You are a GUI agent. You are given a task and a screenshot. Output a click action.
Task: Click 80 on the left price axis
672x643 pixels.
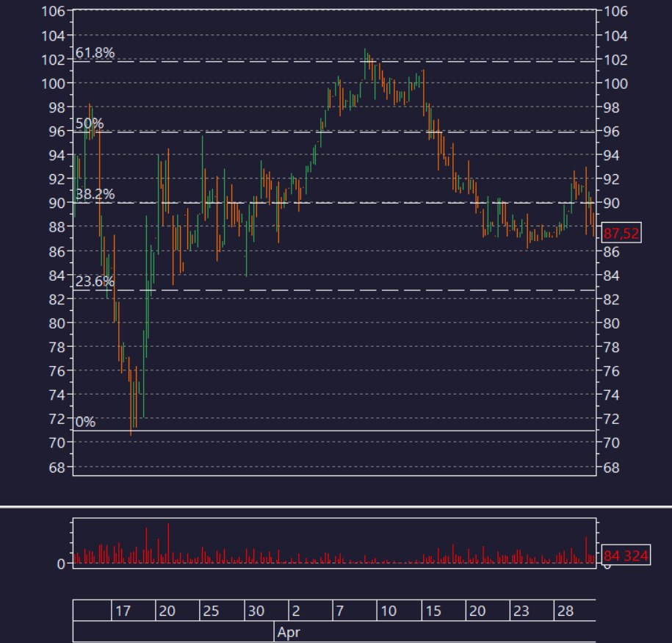click(57, 323)
